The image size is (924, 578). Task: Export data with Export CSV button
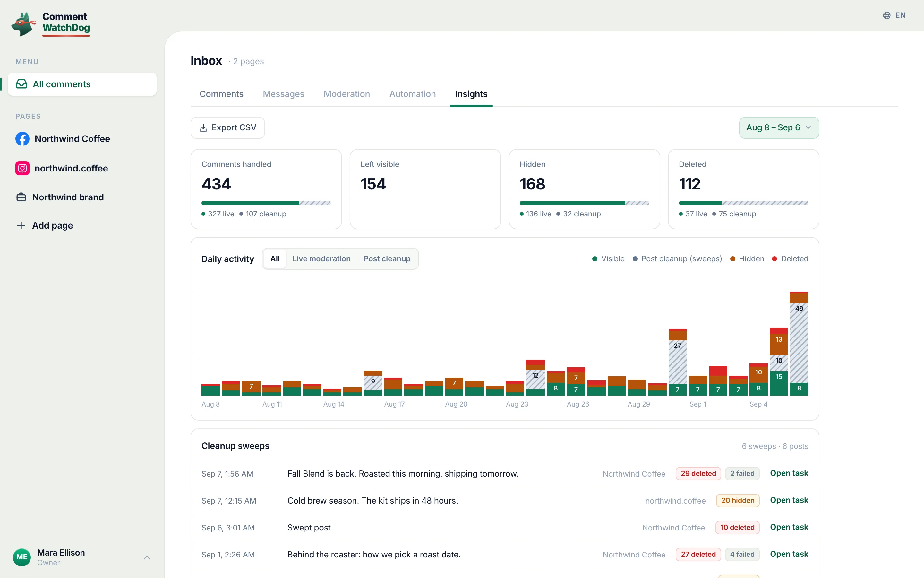coord(227,128)
